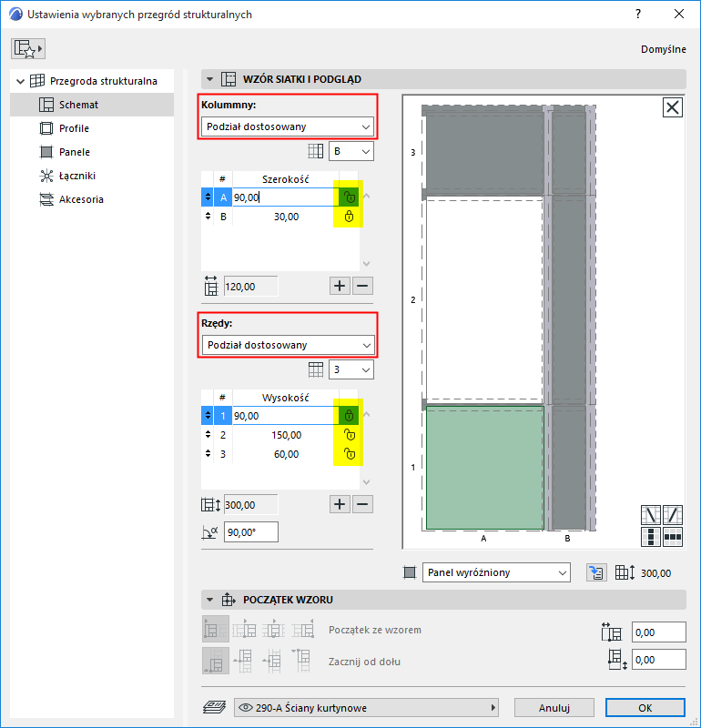The width and height of the screenshot is (701, 728).
Task: Click the total columns width field 120,00
Action: tap(251, 287)
